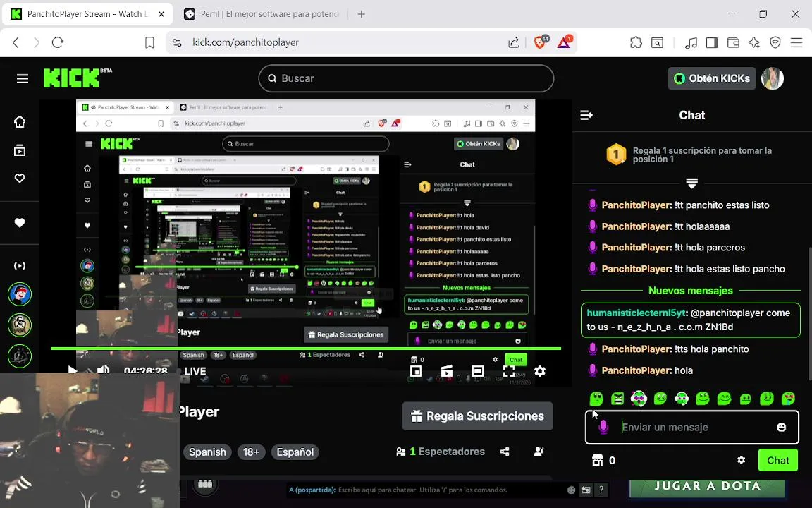Open chat identity mic icon in message box
This screenshot has width=812, height=508.
tap(603, 427)
